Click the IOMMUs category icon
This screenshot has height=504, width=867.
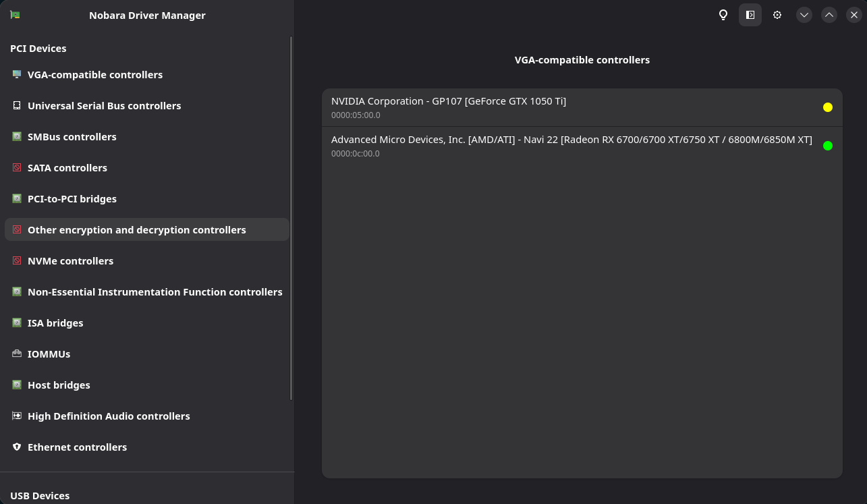17,354
